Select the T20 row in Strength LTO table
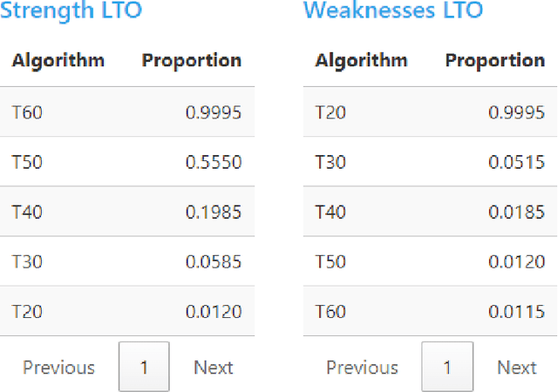Image resolution: width=558 pixels, height=392 pixels. pyautogui.click(x=127, y=311)
